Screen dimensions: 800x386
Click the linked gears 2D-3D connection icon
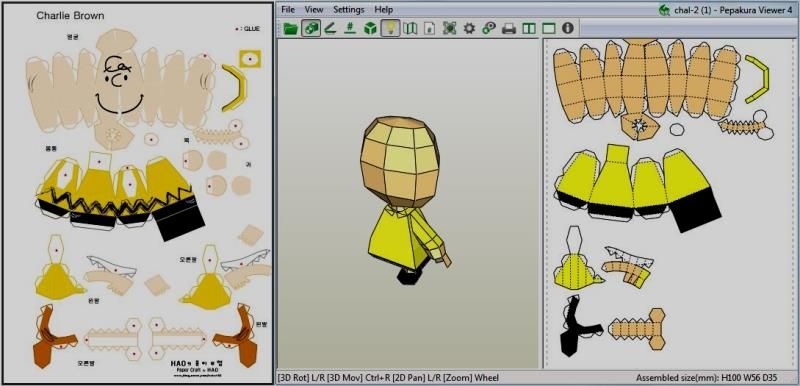pos(489,28)
